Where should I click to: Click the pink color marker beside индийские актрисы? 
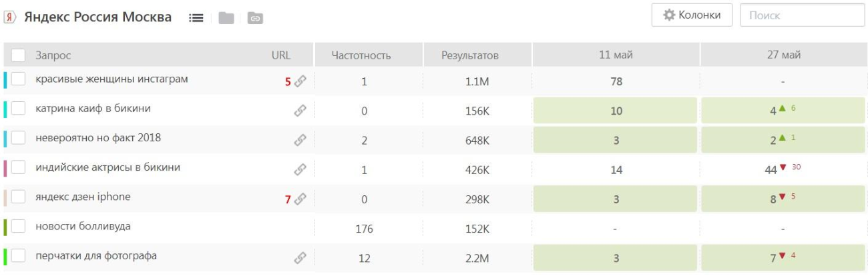tap(5, 168)
